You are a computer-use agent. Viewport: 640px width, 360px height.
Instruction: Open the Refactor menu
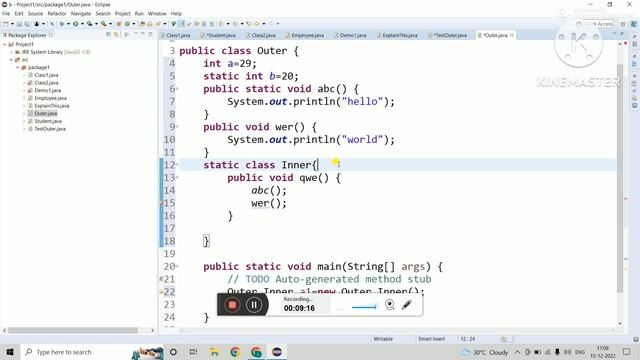tap(57, 13)
